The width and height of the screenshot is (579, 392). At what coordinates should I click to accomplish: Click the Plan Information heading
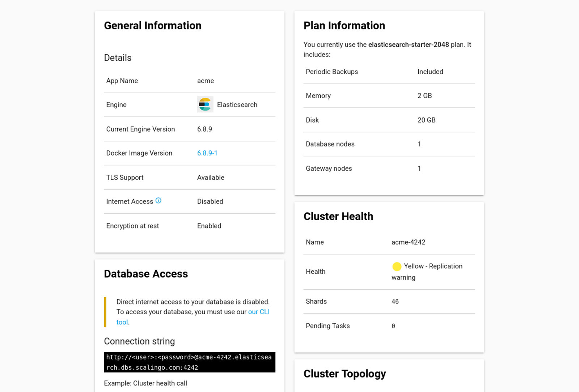(x=344, y=26)
